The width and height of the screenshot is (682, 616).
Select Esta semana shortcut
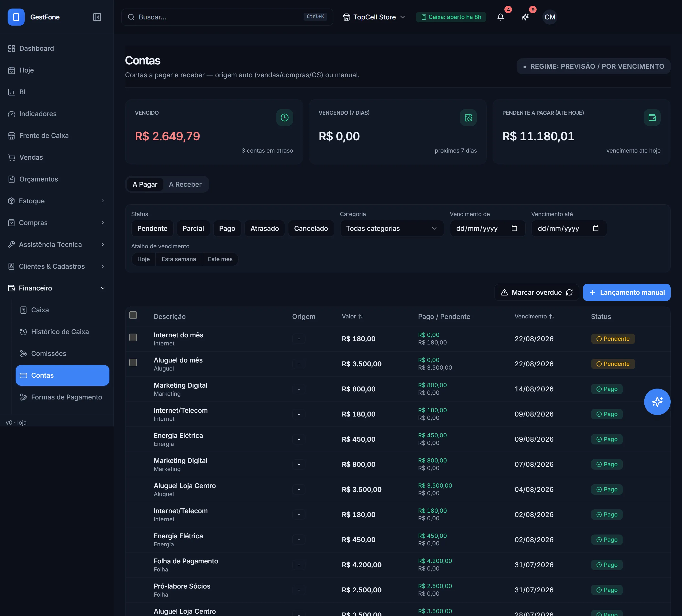pos(179,259)
